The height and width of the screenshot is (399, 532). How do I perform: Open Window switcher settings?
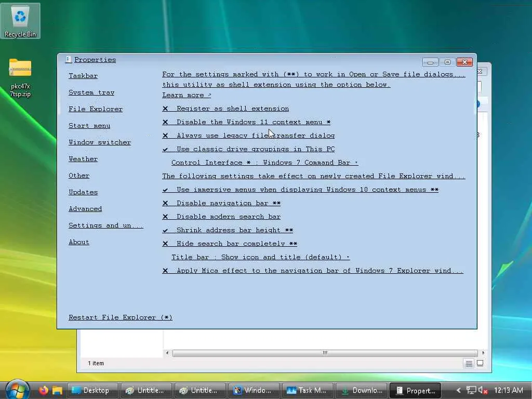pyautogui.click(x=100, y=142)
